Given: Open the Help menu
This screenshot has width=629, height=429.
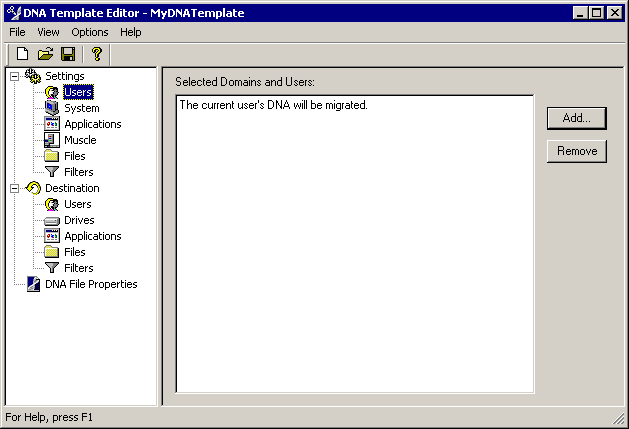Looking at the screenshot, I should pos(131,32).
